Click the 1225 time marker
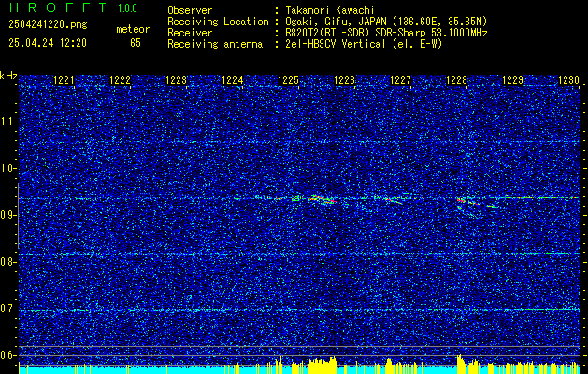This screenshot has height=374, width=588. point(288,80)
